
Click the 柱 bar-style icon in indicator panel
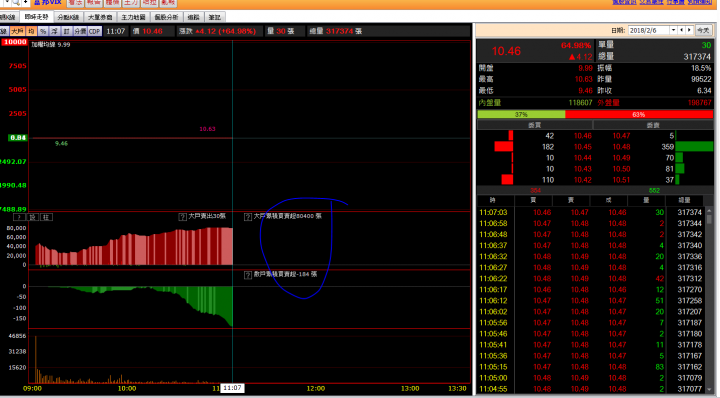46,217
